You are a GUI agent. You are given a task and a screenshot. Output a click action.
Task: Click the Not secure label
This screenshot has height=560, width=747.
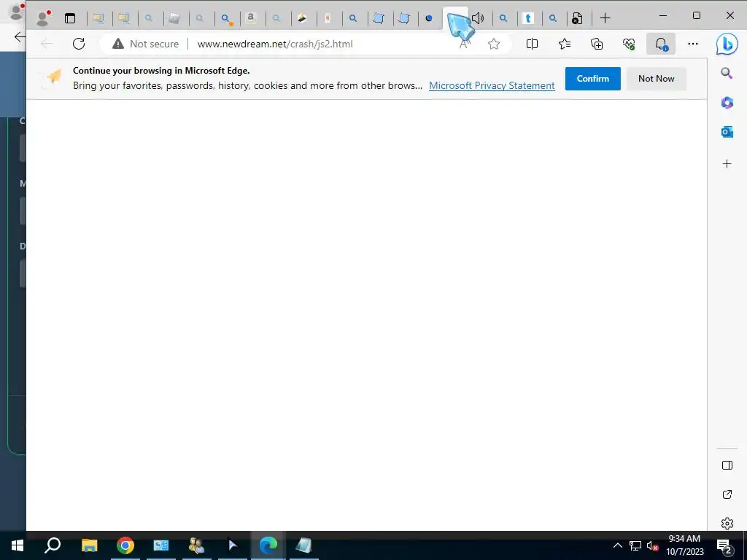tap(155, 44)
